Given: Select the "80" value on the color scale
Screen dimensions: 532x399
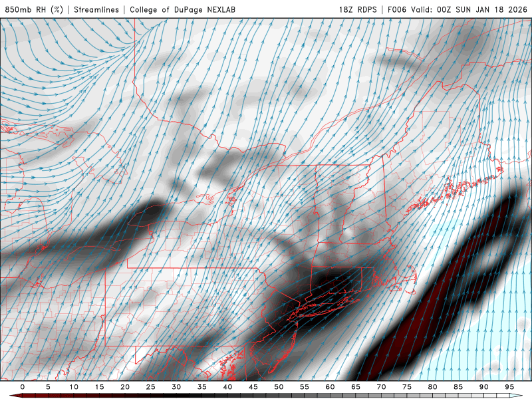Looking at the screenshot, I should 432,387.
